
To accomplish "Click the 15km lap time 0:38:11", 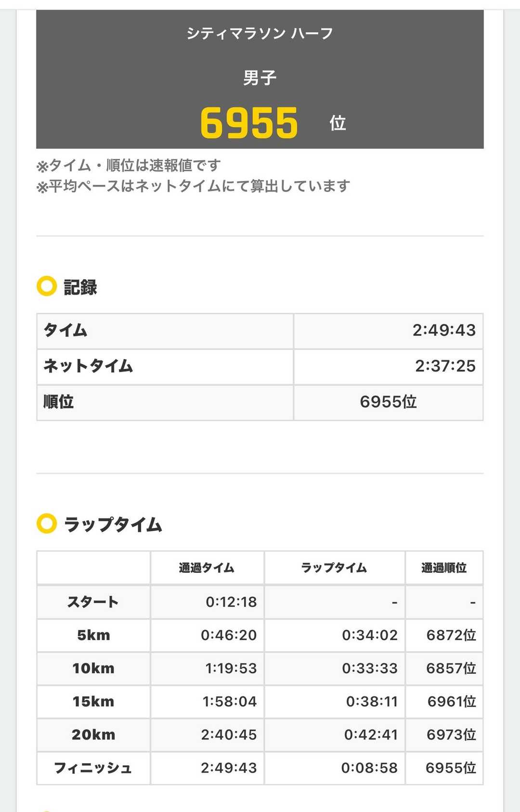I will pyautogui.click(x=372, y=702).
